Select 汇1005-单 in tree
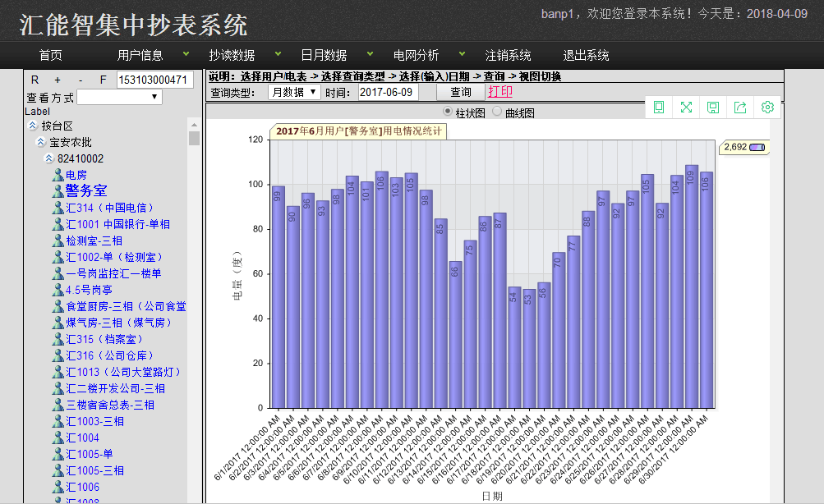Image resolution: width=824 pixels, height=504 pixels. (90, 454)
